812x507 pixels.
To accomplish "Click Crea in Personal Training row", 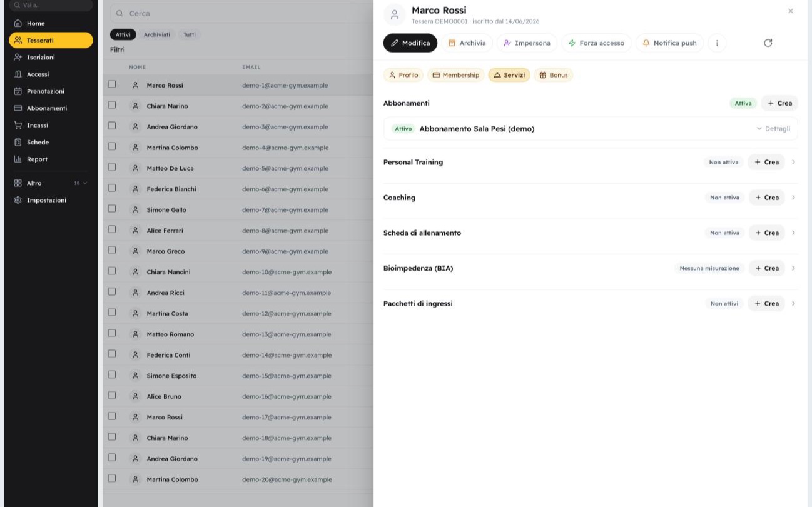I will pyautogui.click(x=766, y=162).
